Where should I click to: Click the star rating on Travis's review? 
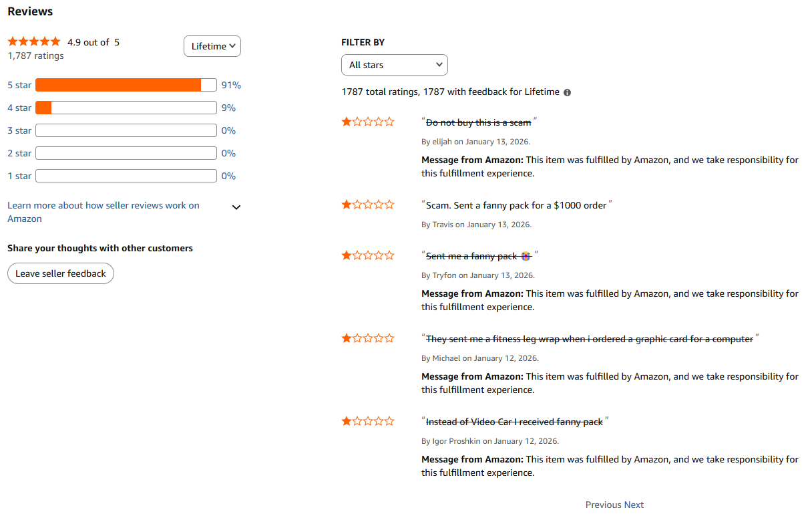click(x=368, y=205)
